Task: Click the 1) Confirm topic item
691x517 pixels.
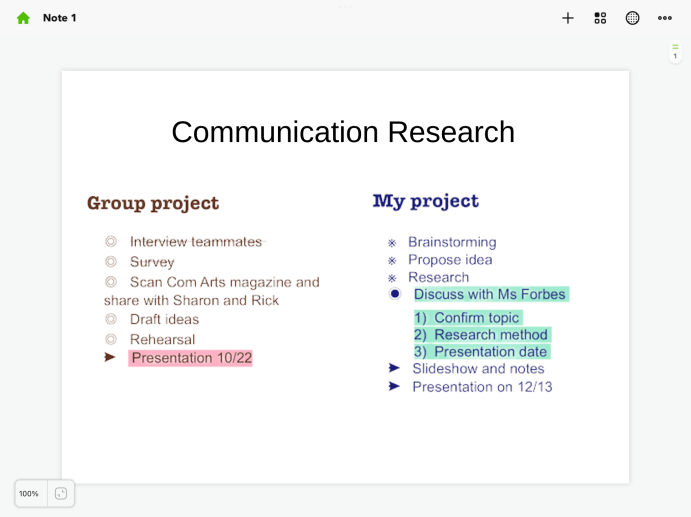Action: (x=468, y=317)
